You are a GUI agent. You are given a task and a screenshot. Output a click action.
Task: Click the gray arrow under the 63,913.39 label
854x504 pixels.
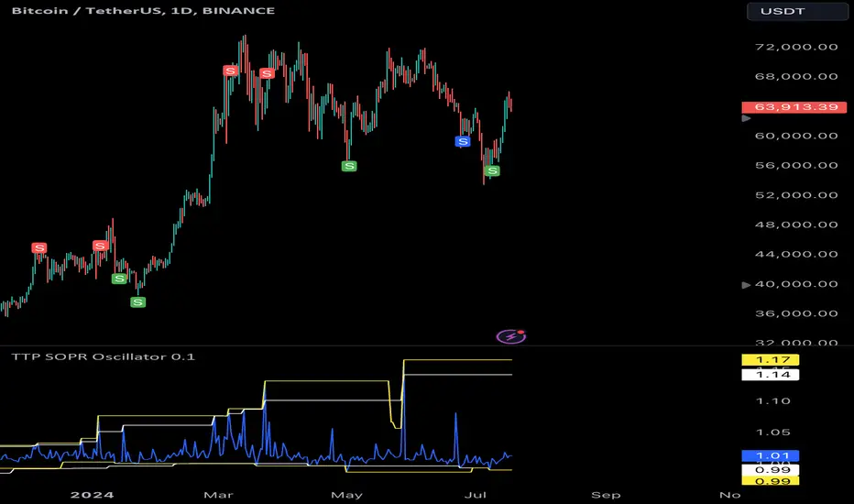[x=746, y=118]
